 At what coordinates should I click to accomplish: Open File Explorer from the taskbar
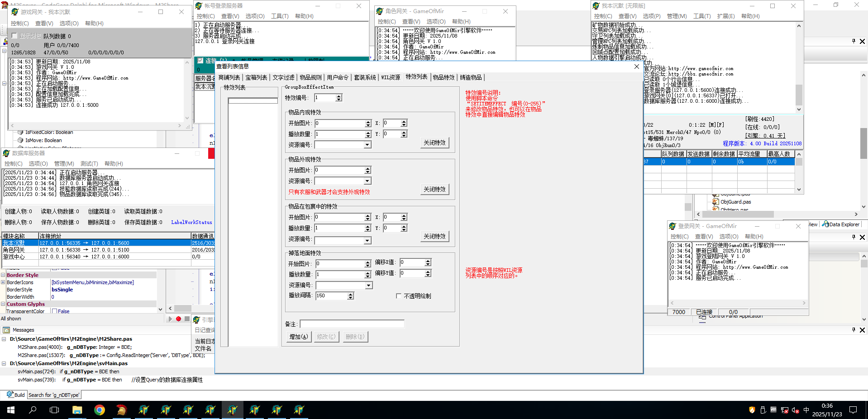tap(77, 410)
